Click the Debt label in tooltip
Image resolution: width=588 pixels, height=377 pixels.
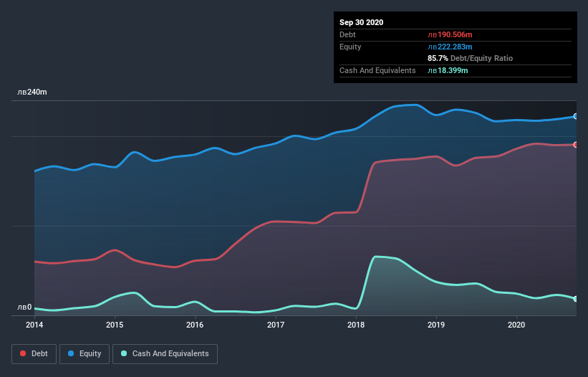pos(347,34)
